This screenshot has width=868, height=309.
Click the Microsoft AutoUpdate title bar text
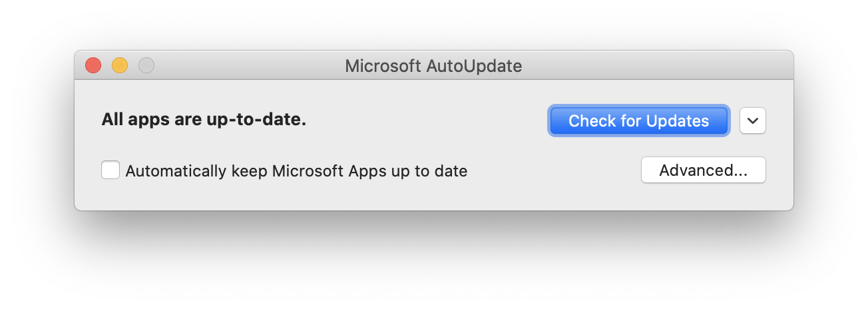433,66
